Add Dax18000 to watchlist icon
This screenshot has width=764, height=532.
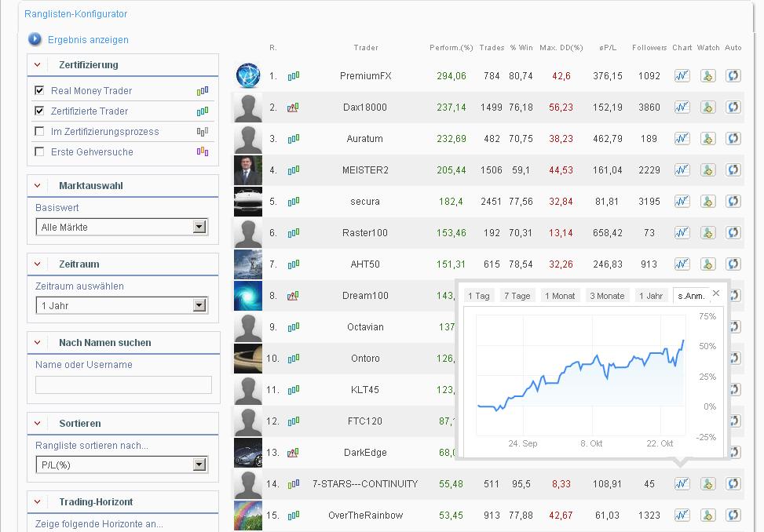[707, 107]
